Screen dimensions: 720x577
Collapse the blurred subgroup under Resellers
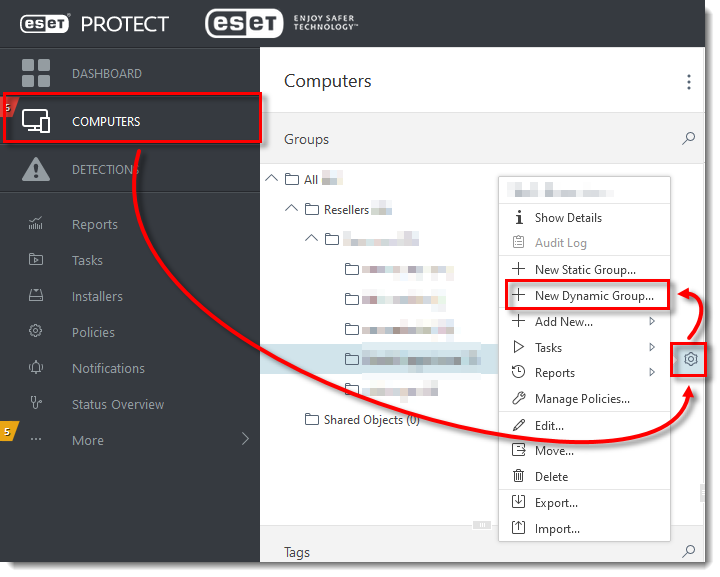[x=311, y=238]
